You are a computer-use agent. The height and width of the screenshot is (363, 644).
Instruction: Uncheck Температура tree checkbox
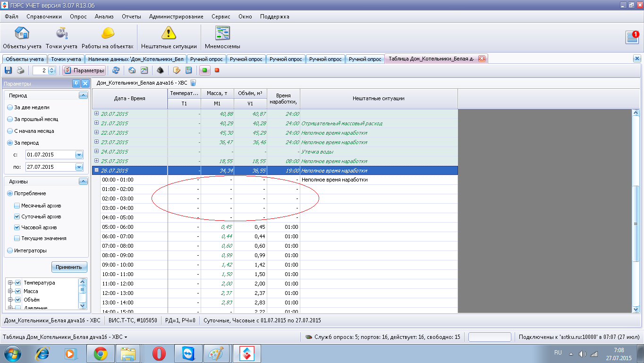point(18,283)
